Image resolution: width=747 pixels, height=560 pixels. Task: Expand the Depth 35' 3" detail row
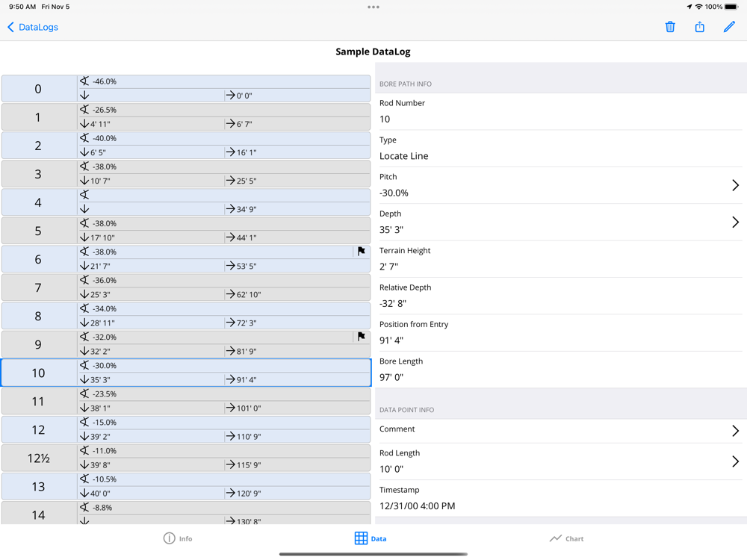(x=735, y=222)
